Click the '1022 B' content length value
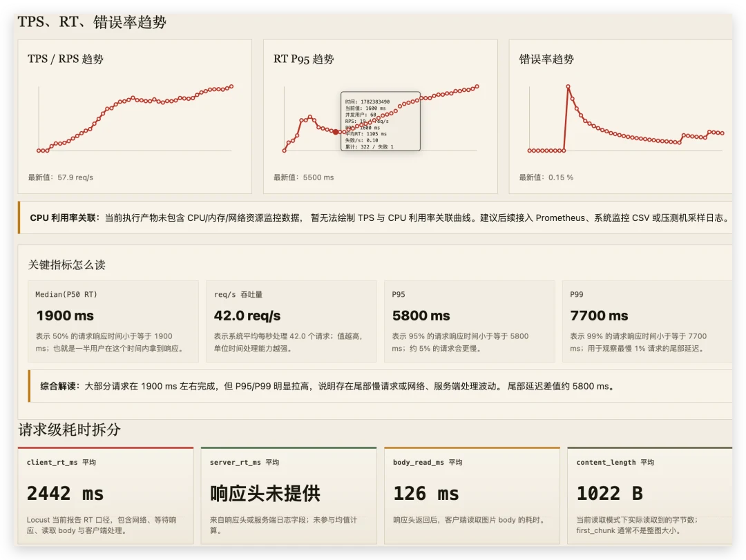Image resolution: width=746 pixels, height=560 pixels. point(609,494)
